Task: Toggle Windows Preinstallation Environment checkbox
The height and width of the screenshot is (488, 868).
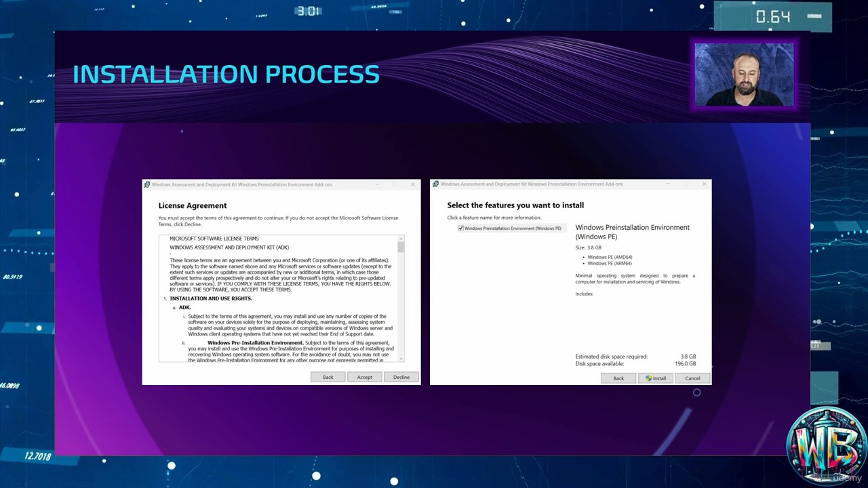Action: pyautogui.click(x=460, y=228)
